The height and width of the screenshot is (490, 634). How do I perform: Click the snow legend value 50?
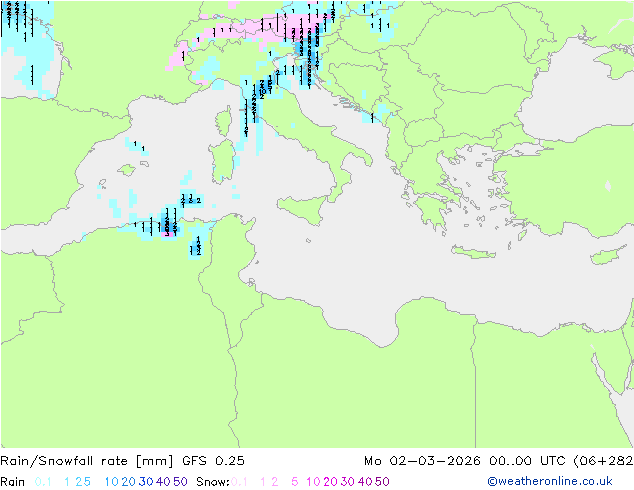pyautogui.click(x=382, y=482)
